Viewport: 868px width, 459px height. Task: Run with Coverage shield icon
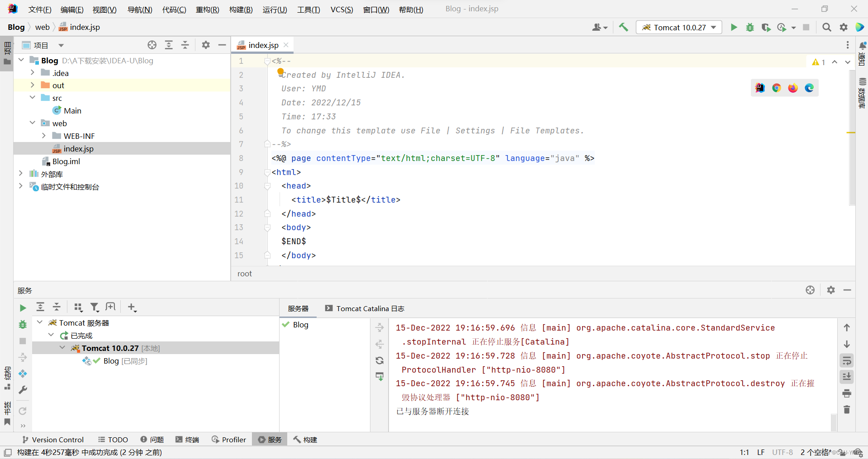[x=766, y=27]
